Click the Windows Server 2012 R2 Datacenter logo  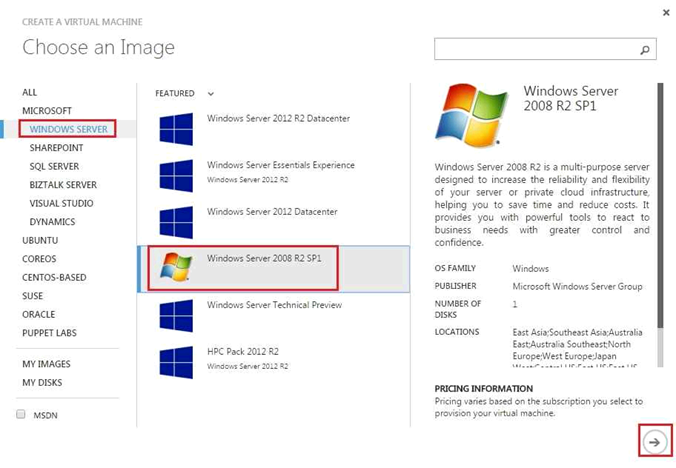176,129
